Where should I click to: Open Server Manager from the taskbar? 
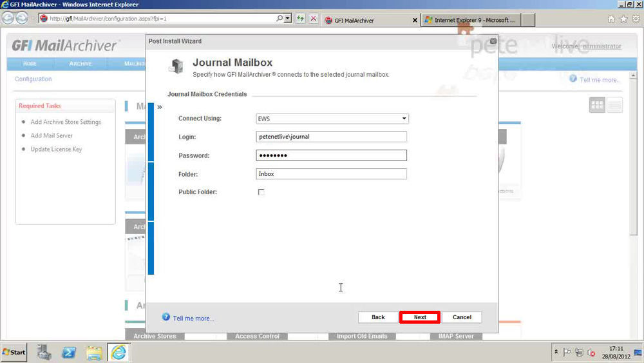point(44,352)
